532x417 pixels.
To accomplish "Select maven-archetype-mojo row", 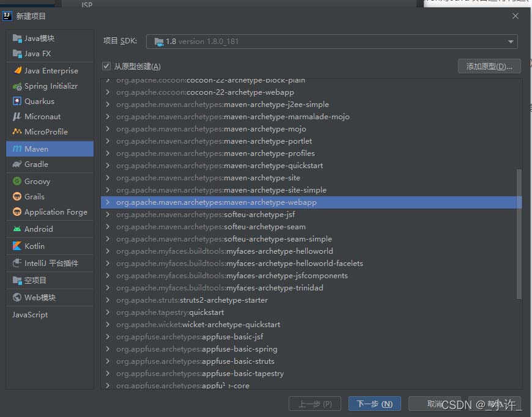I will pyautogui.click(x=311, y=129).
